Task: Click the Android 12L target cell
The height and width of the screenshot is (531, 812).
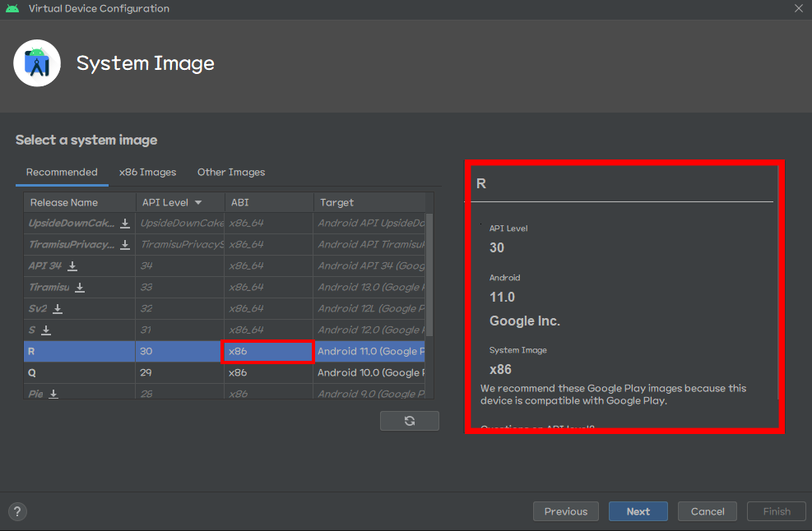Action: coord(369,308)
